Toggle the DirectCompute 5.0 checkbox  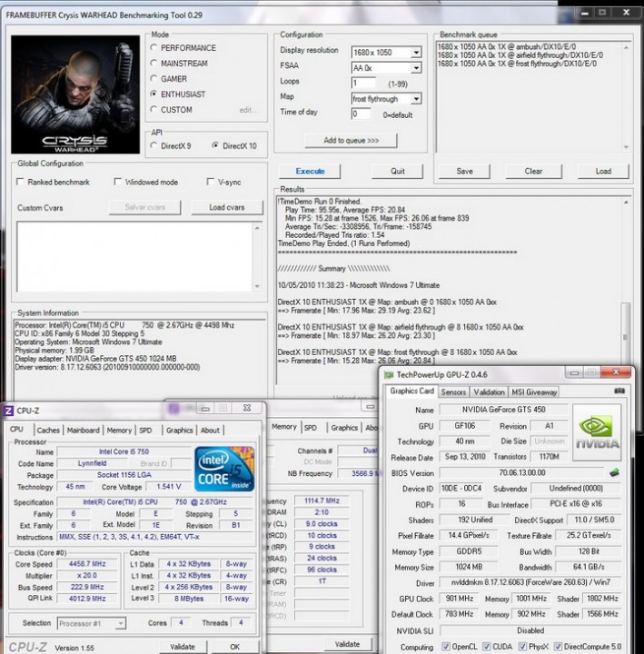point(558,646)
